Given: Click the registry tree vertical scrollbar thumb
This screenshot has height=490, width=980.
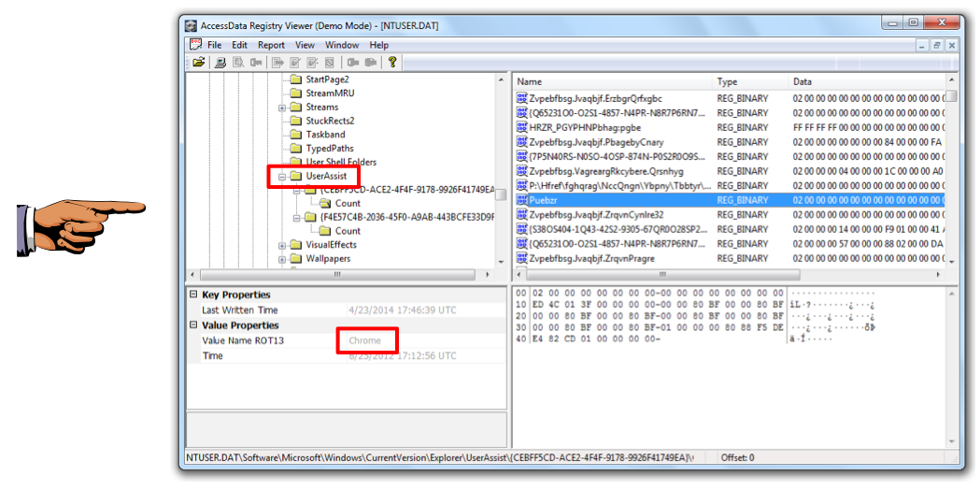Looking at the screenshot, I should 501,195.
